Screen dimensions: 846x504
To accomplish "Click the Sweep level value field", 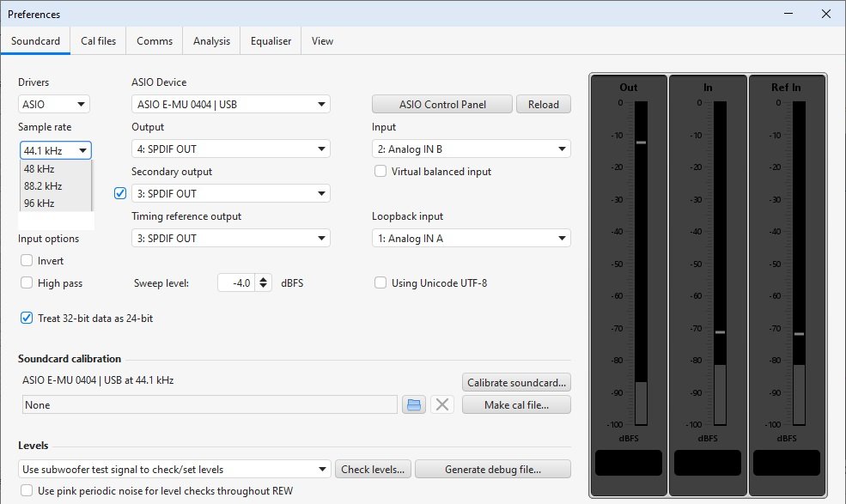I will tap(236, 282).
